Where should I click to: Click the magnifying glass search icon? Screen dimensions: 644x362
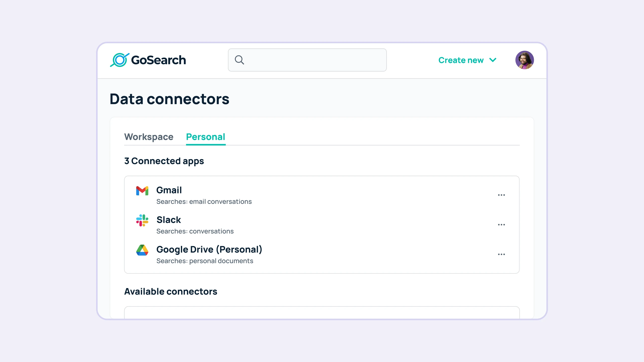point(239,60)
